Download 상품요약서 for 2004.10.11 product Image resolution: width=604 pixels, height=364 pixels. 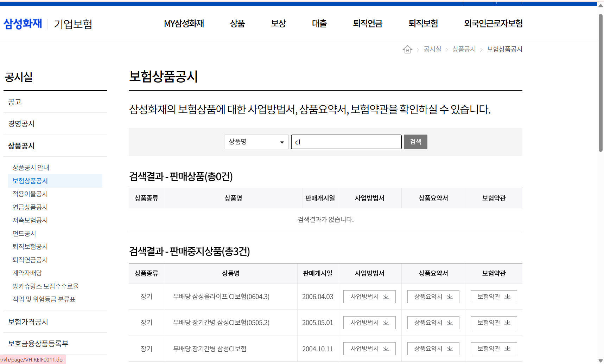pos(433,349)
